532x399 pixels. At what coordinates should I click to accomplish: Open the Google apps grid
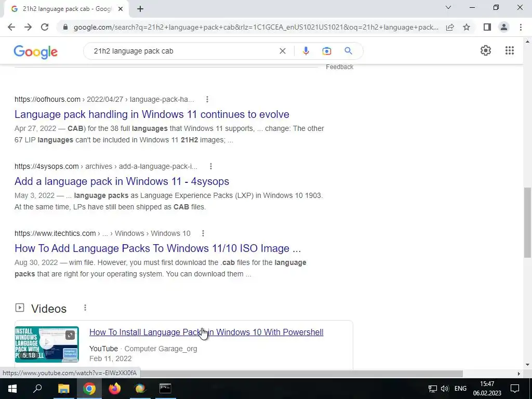click(x=510, y=50)
